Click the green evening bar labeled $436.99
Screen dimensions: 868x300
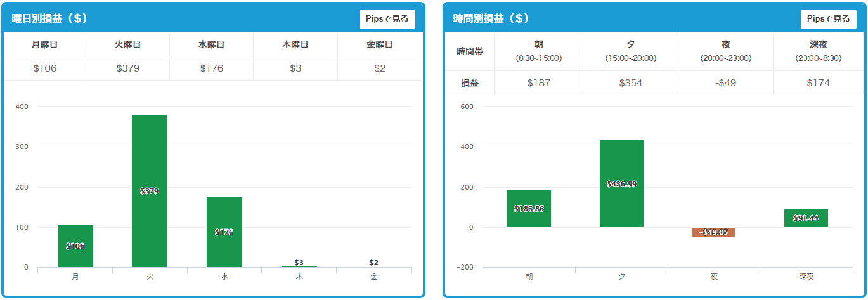click(x=621, y=184)
